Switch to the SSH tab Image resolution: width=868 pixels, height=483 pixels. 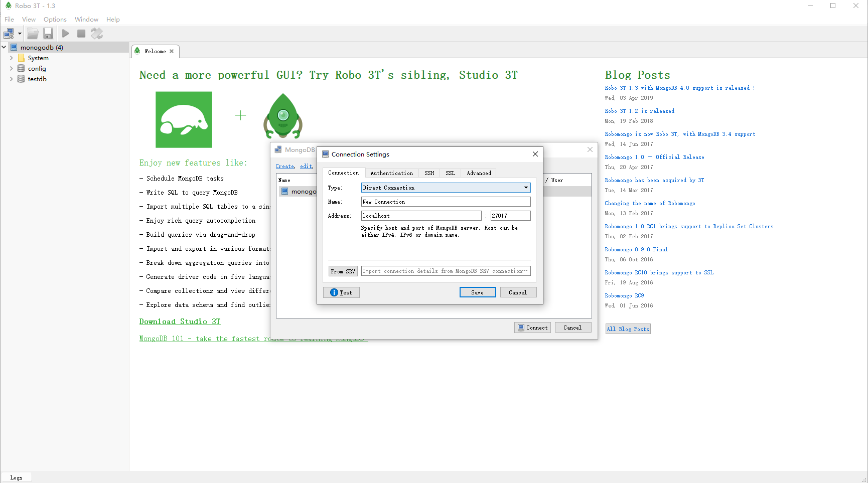429,173
